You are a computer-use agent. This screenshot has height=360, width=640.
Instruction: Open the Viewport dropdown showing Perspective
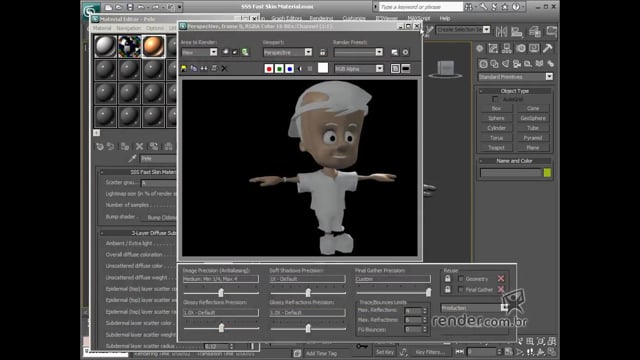point(308,52)
